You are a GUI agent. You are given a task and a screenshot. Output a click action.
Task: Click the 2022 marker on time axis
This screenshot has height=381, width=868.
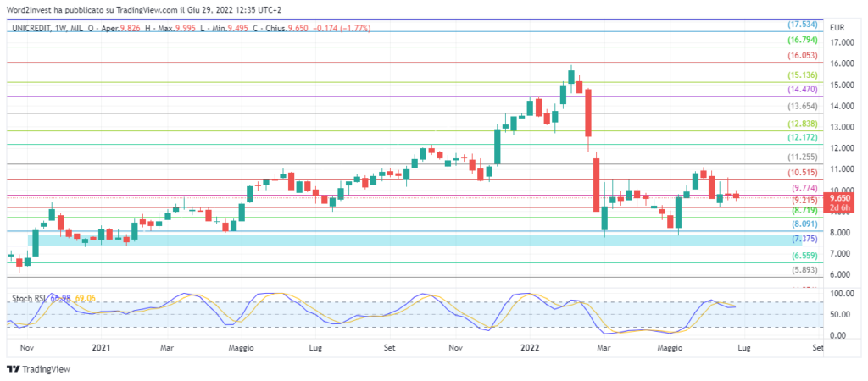531,347
